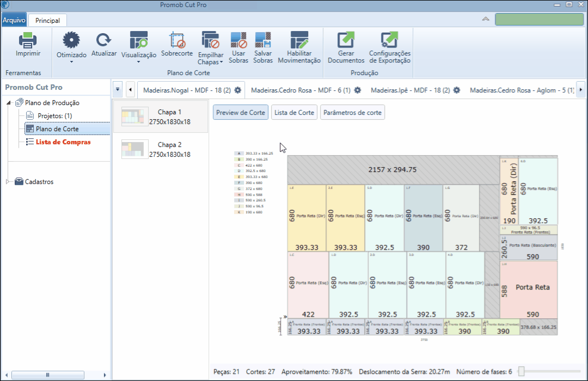This screenshot has height=381, width=588.
Task: Collapse the Plano de Produção tree node
Action: (x=9, y=103)
